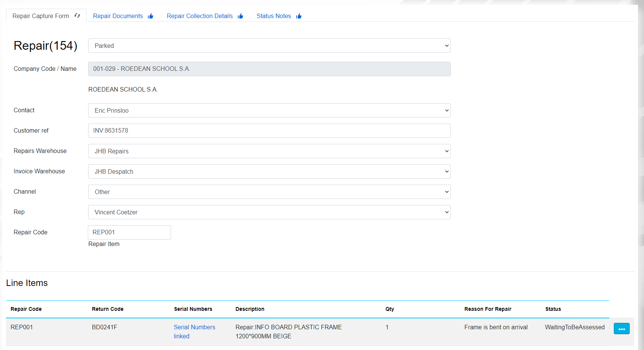Click the Repair Code column header
The width and height of the screenshot is (644, 350).
pos(26,309)
